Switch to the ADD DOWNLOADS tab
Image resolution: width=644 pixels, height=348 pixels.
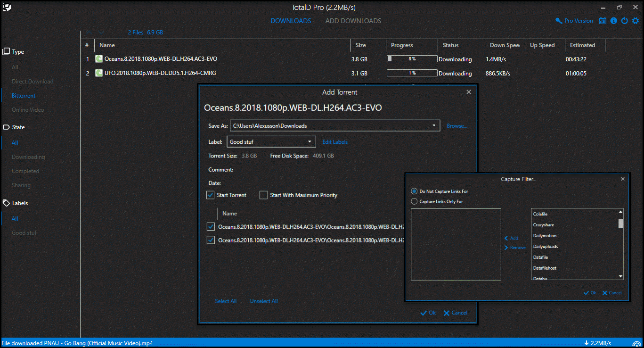353,21
